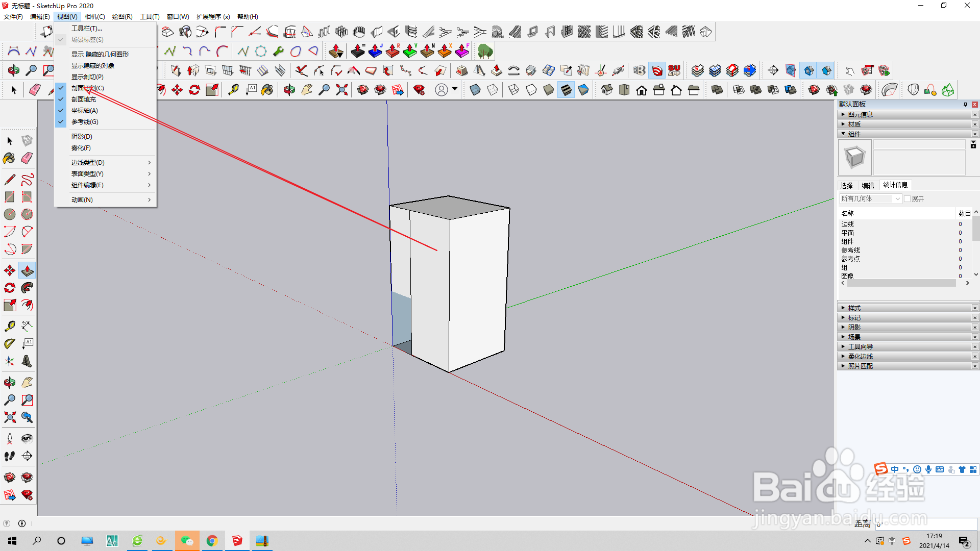Toggle 剖面填充 checked menu item
980x551 pixels.
84,99
